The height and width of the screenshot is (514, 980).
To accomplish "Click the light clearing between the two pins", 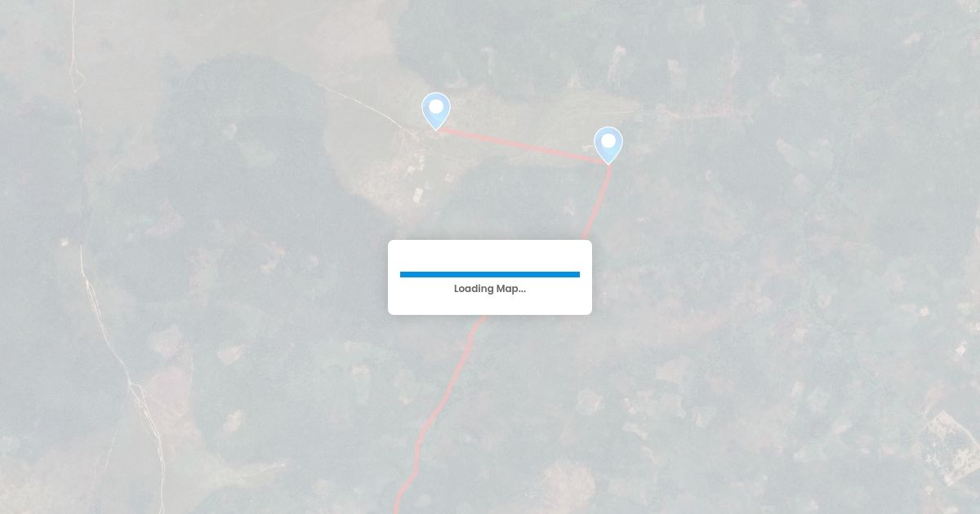I will coord(523,122).
